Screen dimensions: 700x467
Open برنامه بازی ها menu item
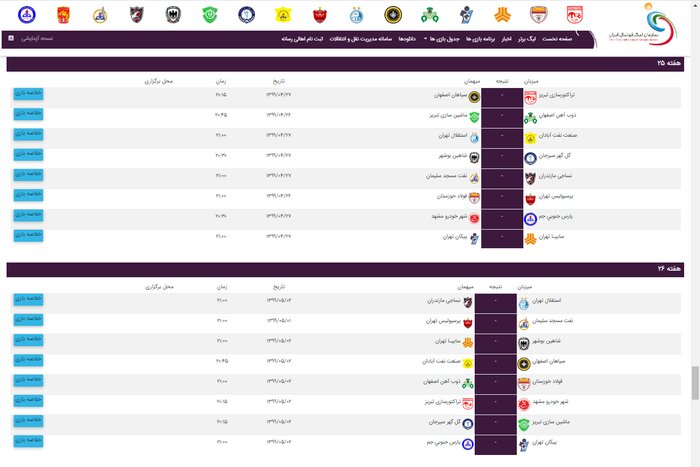[480, 39]
